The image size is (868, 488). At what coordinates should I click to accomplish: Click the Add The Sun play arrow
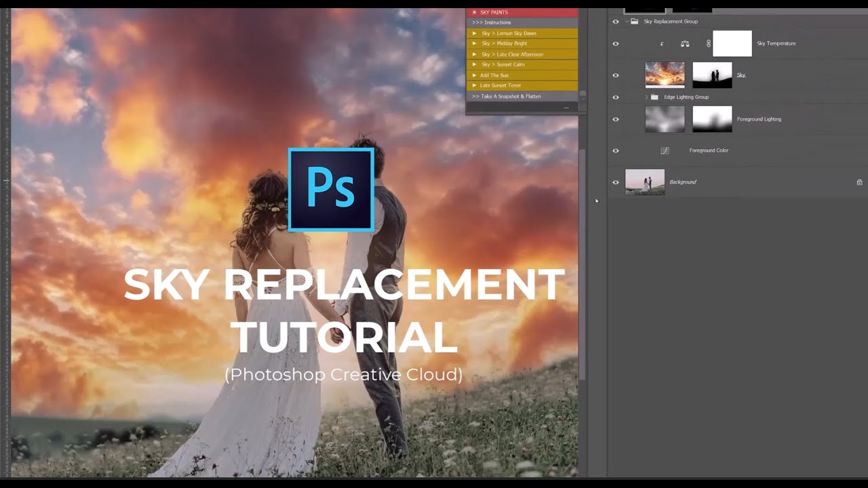tap(475, 75)
